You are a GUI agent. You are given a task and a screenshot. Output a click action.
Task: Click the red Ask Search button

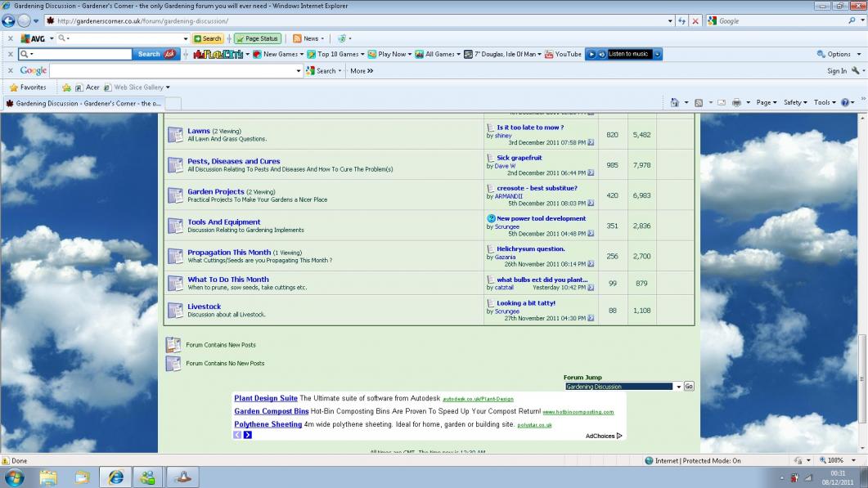(155, 54)
